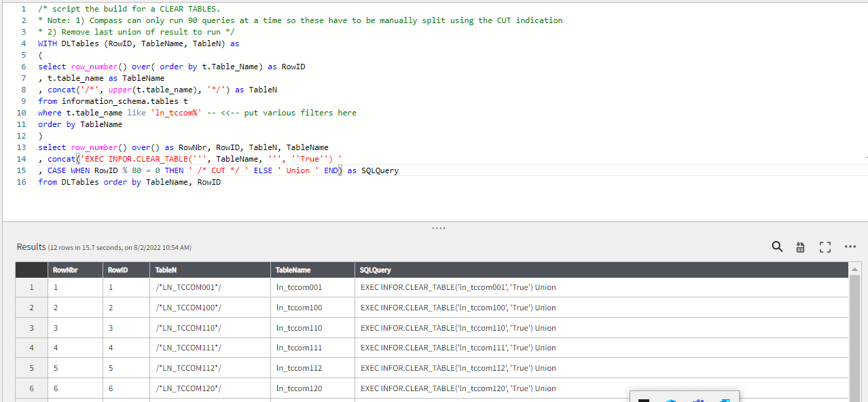Open the search icon in Results panel
The image size is (868, 402).
tap(777, 247)
